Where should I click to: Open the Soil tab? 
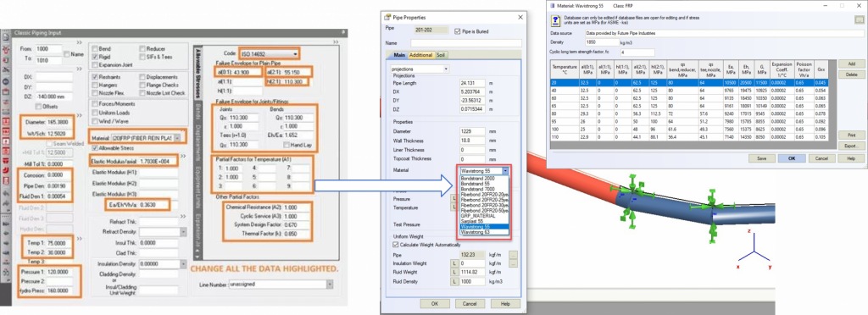[441, 55]
